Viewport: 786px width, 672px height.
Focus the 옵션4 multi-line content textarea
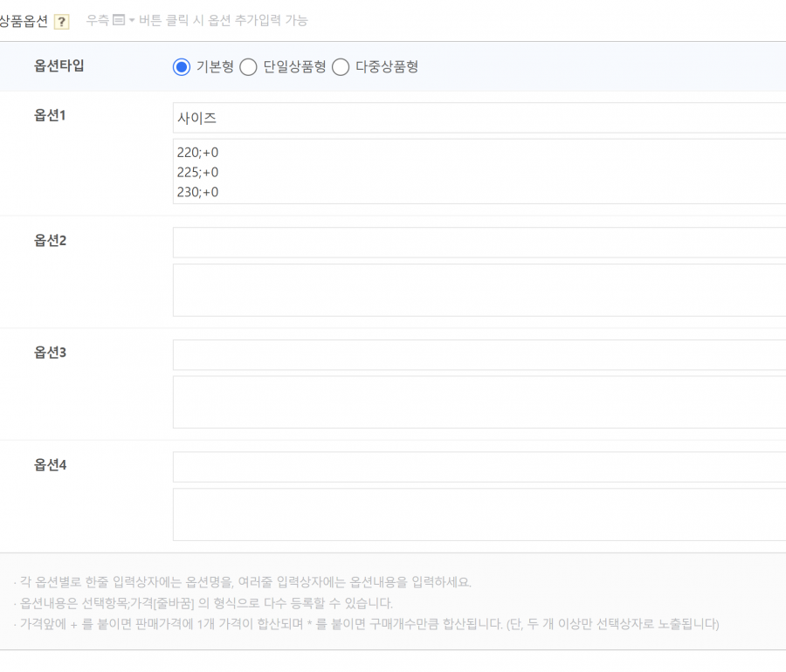point(479,514)
